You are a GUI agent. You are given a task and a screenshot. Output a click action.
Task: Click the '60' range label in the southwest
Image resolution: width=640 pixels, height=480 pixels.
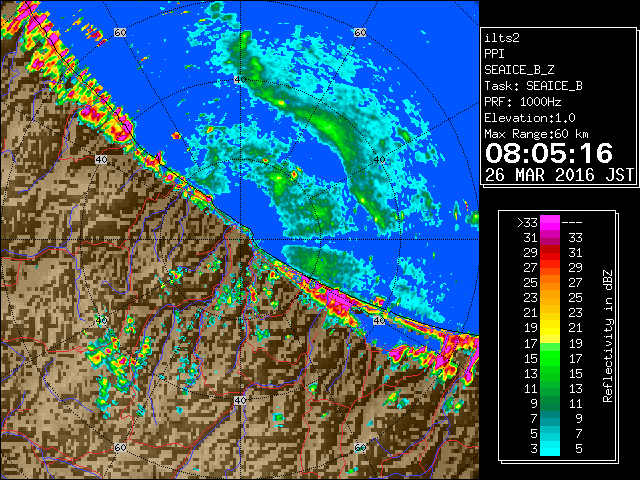tap(120, 447)
